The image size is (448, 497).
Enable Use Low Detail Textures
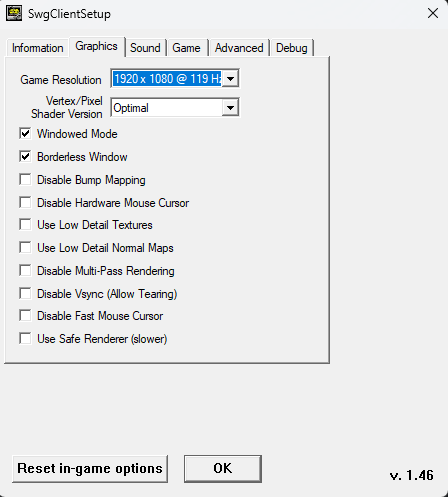tap(25, 225)
